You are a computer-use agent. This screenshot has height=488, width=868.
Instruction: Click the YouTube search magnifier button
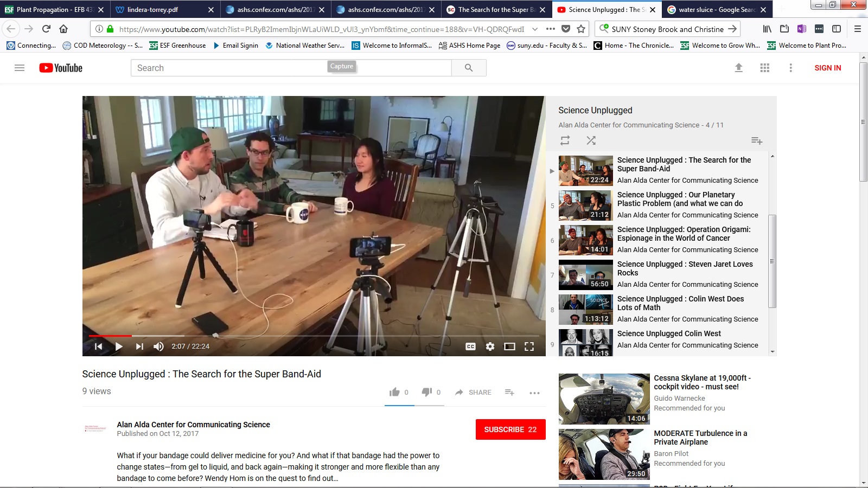click(x=469, y=68)
